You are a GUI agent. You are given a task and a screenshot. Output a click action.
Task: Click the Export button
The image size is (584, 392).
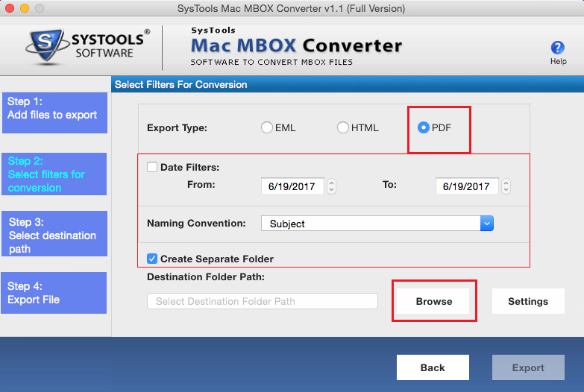click(x=527, y=367)
